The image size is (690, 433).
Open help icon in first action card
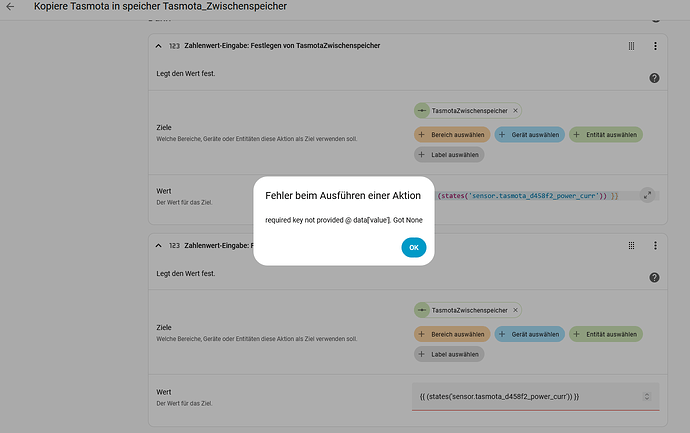pyautogui.click(x=654, y=78)
